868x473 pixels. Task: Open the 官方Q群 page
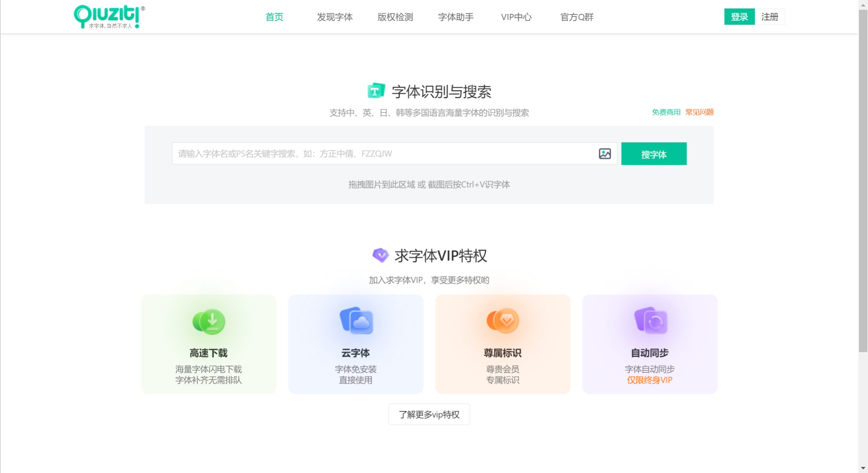(x=576, y=17)
